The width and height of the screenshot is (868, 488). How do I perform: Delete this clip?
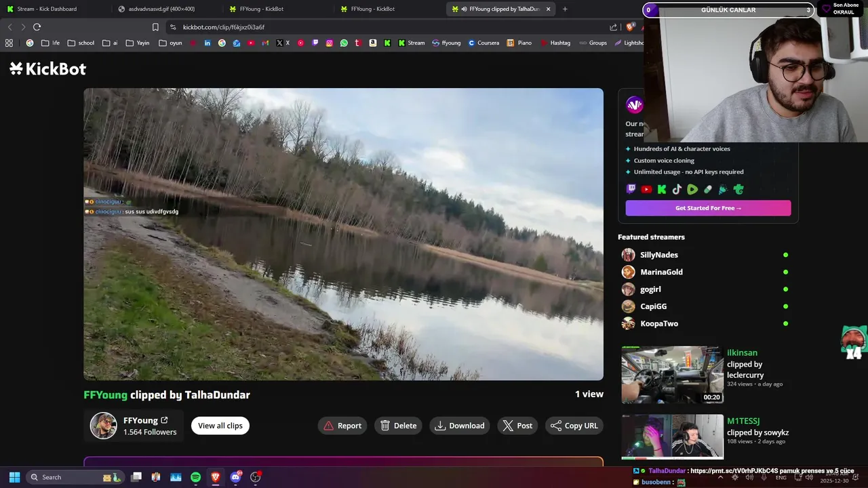point(398,426)
